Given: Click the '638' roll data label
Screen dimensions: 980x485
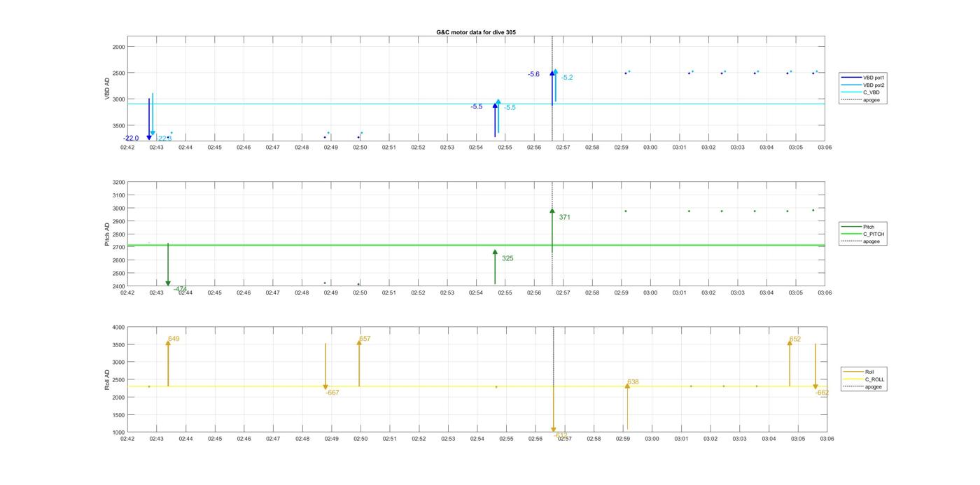Looking at the screenshot, I should coord(633,382).
